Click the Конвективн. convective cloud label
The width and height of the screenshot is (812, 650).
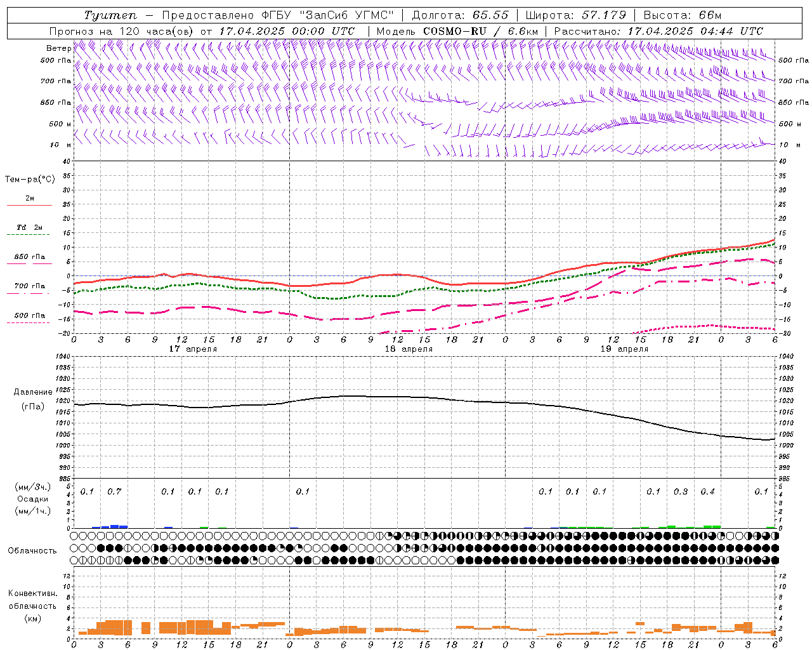[x=33, y=594]
